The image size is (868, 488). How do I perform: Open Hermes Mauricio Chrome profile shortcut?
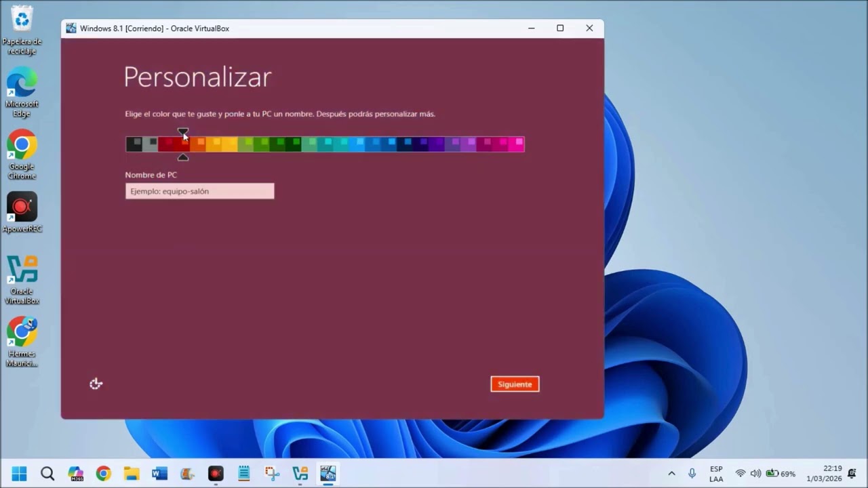point(22,342)
